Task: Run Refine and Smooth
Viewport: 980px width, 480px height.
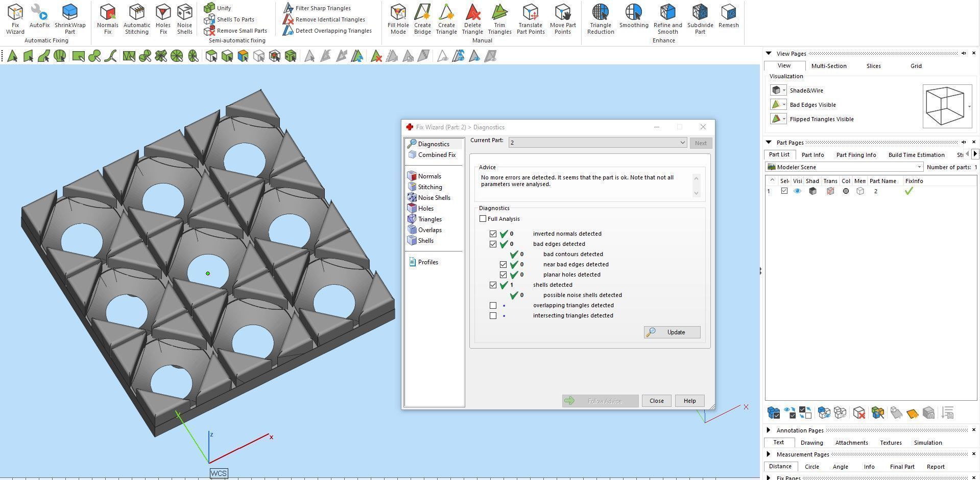Action: pyautogui.click(x=668, y=19)
